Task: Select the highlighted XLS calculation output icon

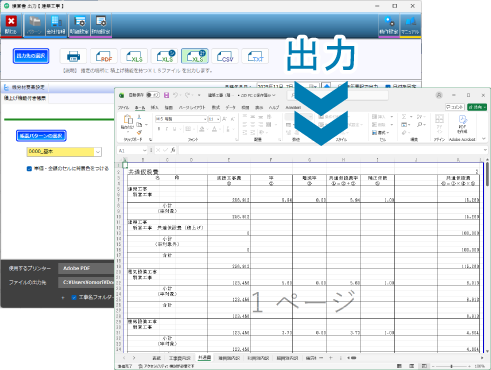Action: click(x=195, y=56)
